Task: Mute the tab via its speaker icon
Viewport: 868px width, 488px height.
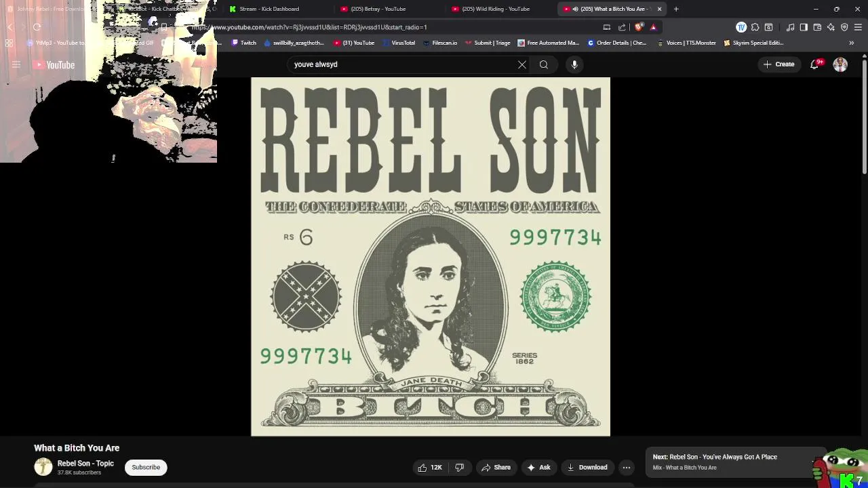Action: tap(575, 9)
